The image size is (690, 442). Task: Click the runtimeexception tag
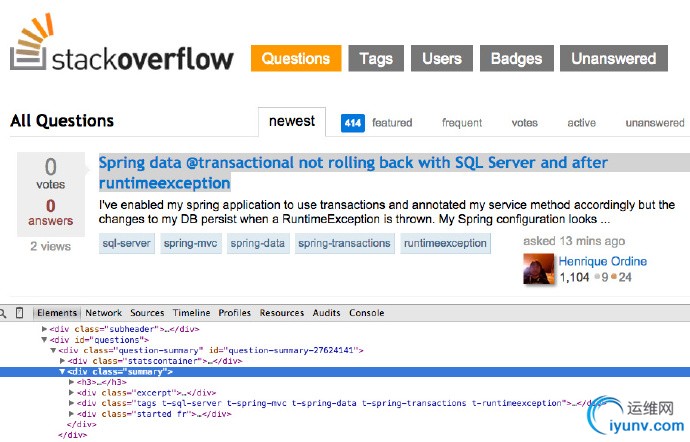coord(445,243)
